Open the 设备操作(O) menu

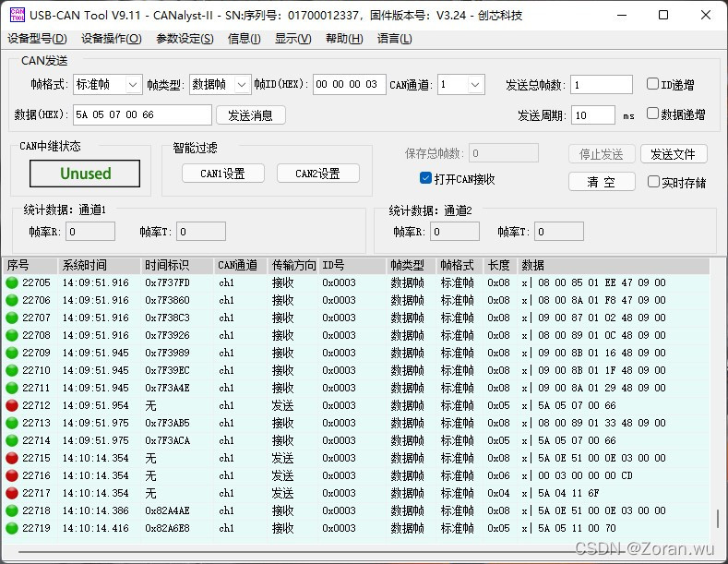coord(112,39)
